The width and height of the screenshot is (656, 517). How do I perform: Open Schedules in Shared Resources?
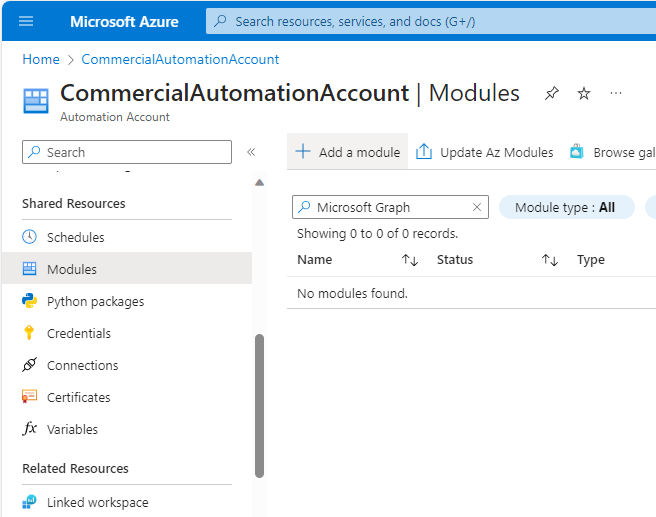[127, 237]
